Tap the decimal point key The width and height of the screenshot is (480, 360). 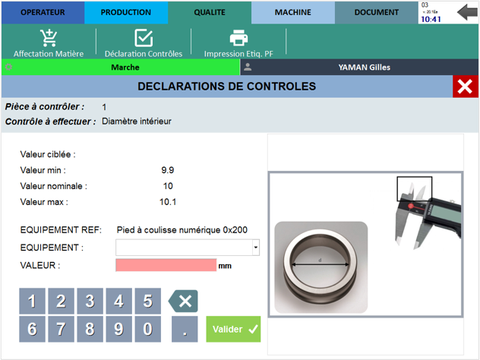(x=185, y=329)
